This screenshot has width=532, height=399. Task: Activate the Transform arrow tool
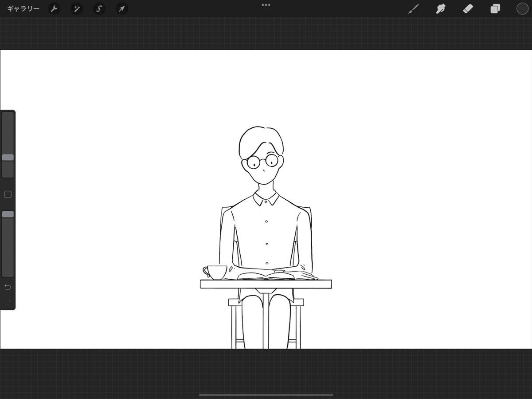click(122, 9)
